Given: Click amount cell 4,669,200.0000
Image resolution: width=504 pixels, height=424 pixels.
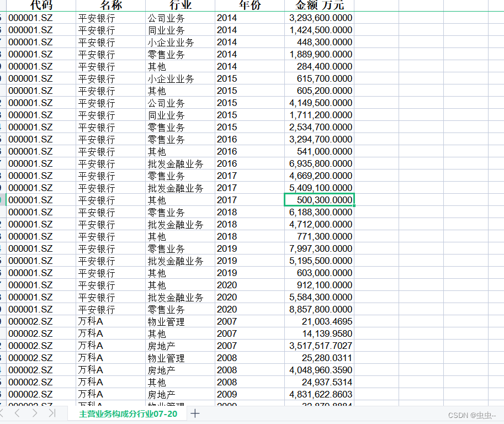Looking at the screenshot, I should click(320, 176).
